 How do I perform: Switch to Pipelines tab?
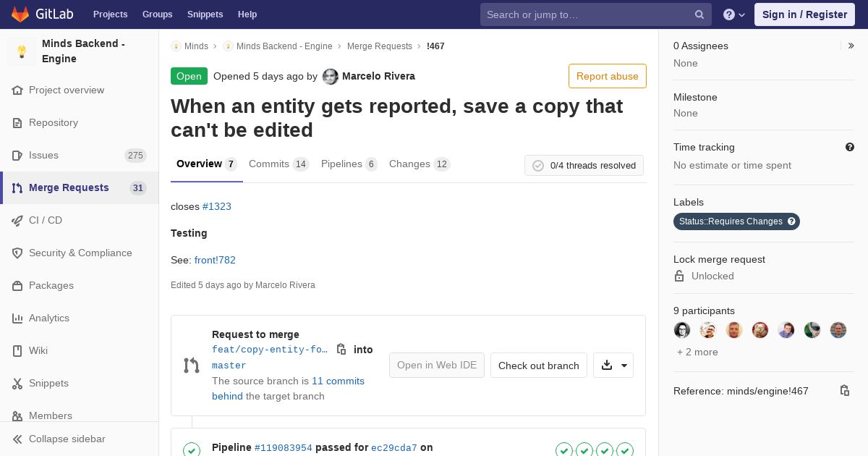pyautogui.click(x=349, y=164)
